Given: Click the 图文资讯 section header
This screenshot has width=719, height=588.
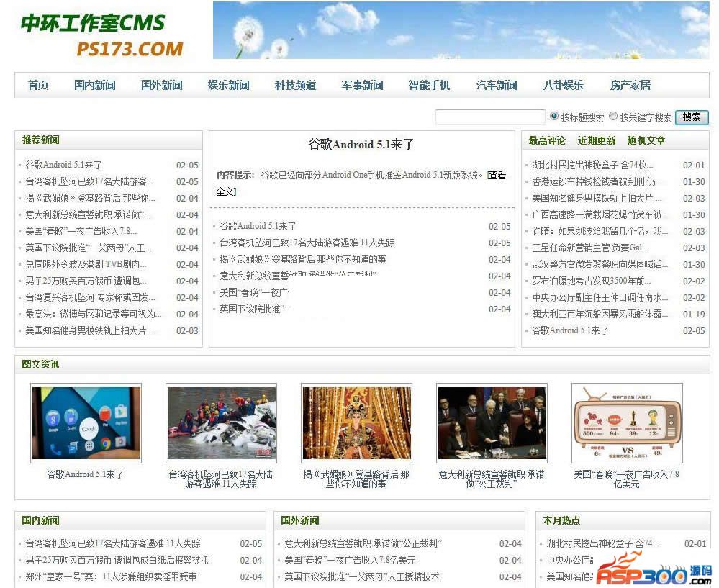Looking at the screenshot, I should [40, 364].
